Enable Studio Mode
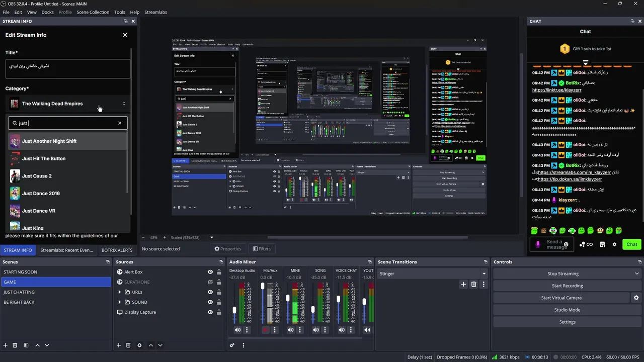The width and height of the screenshot is (644, 362). [567, 310]
